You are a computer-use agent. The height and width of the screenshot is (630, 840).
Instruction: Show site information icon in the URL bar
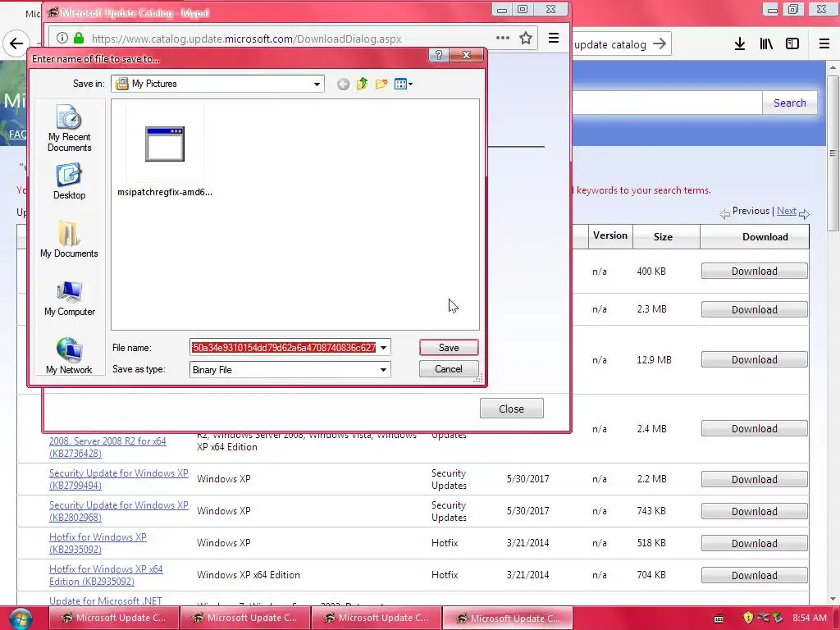tap(62, 38)
